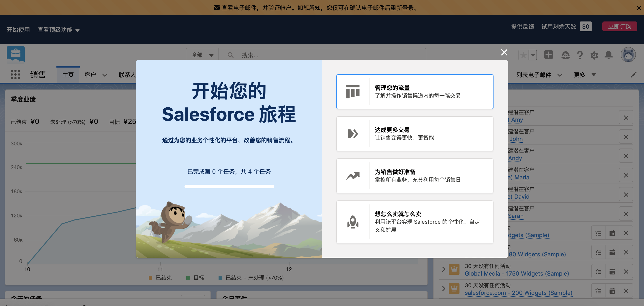Click checklist icon on salesforce.com 200 Widgets row
This screenshot has height=306, width=644.
598,290
